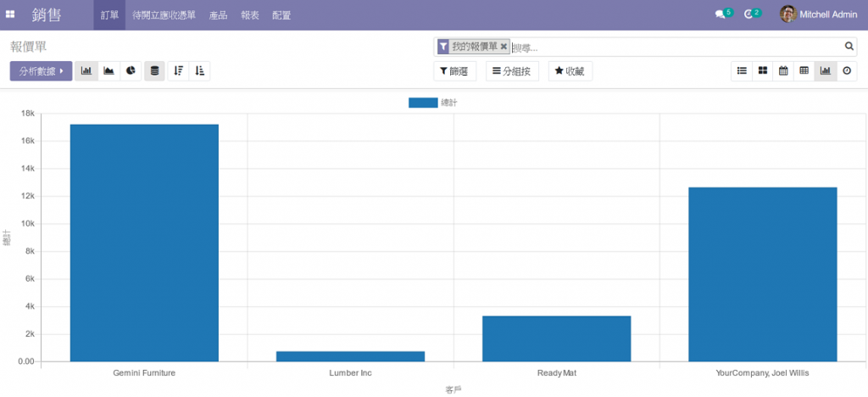Click Mitchell Admin avatar picture
The width and height of the screenshot is (868, 397).
[787, 14]
